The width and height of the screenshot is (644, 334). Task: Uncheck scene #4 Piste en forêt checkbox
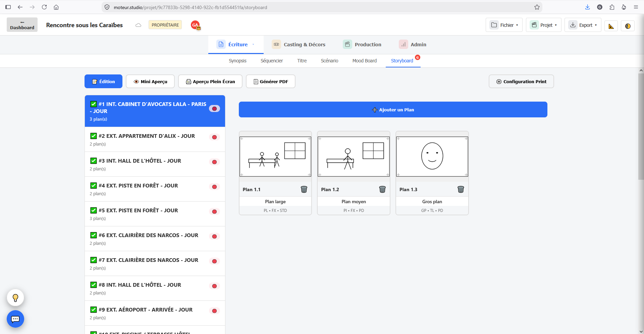(94, 185)
